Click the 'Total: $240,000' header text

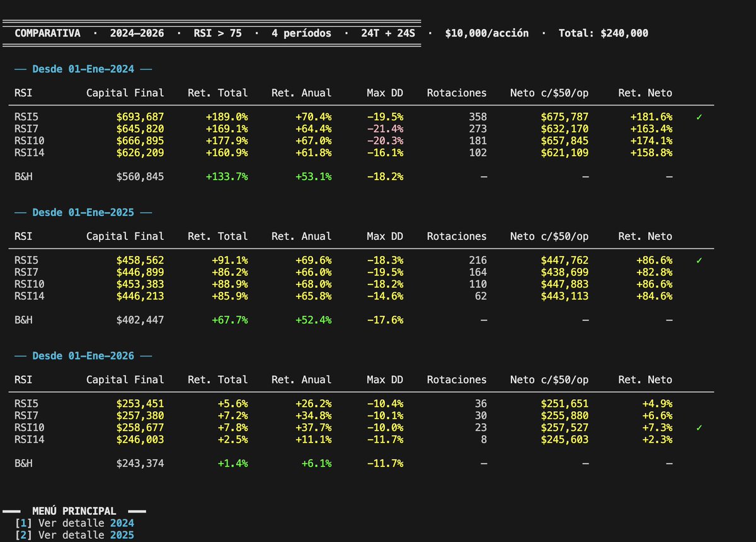[x=604, y=33]
